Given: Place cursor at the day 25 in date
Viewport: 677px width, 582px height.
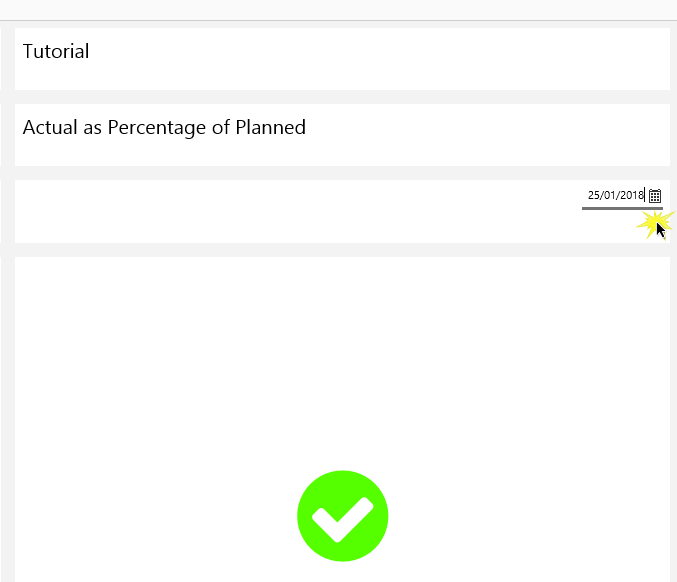Looking at the screenshot, I should click(593, 196).
